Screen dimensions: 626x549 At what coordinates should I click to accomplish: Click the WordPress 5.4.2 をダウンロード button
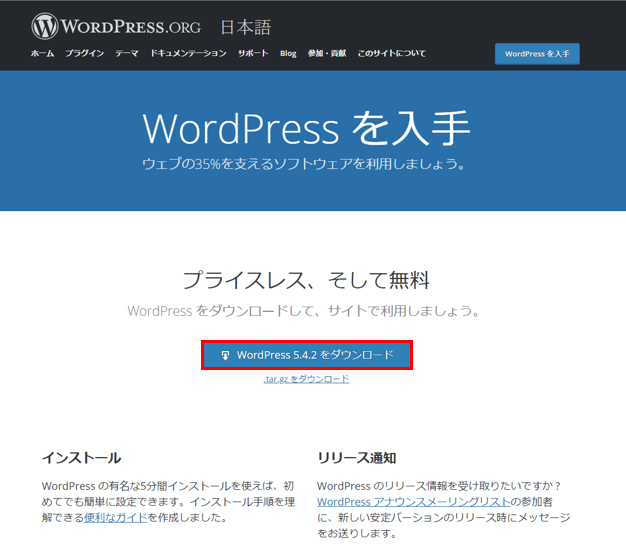click(307, 355)
